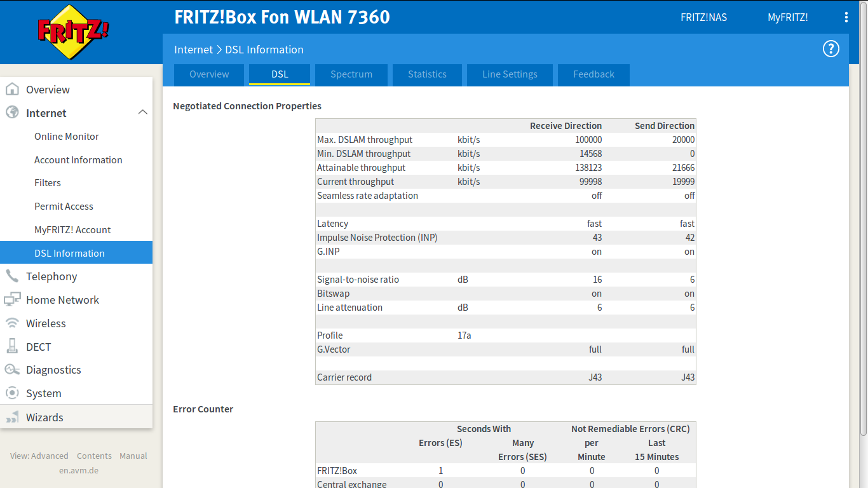868x488 pixels.
Task: Open MyFRITZ! link in header
Action: 787,18
